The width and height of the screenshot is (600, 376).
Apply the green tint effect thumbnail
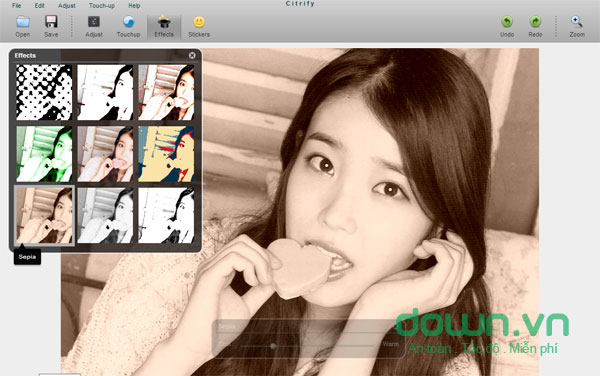click(x=44, y=154)
